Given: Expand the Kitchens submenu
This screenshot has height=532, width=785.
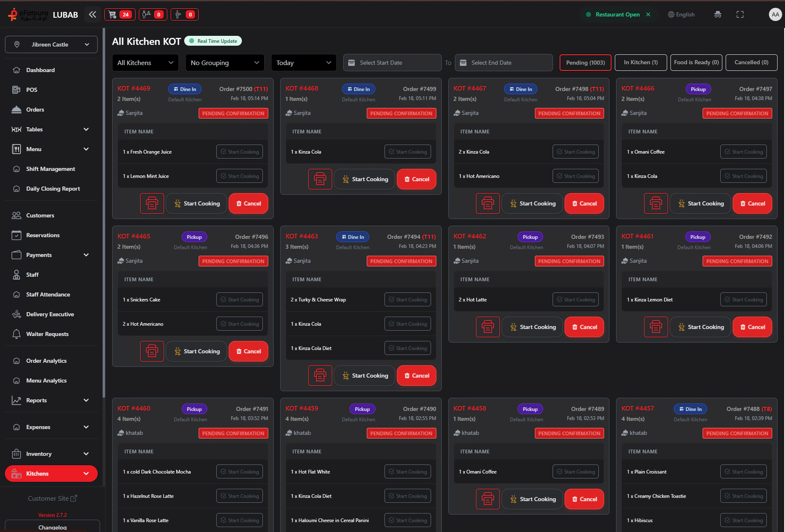Looking at the screenshot, I should point(51,474).
